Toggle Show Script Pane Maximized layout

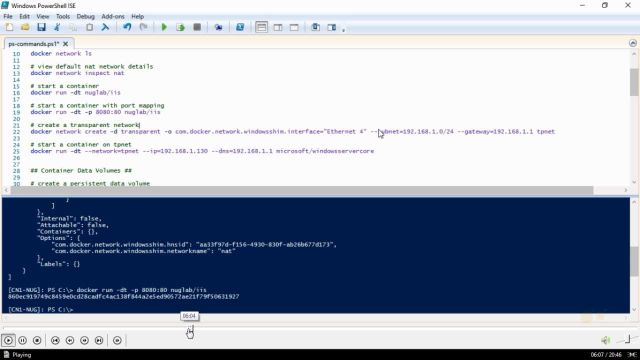pyautogui.click(x=294, y=27)
